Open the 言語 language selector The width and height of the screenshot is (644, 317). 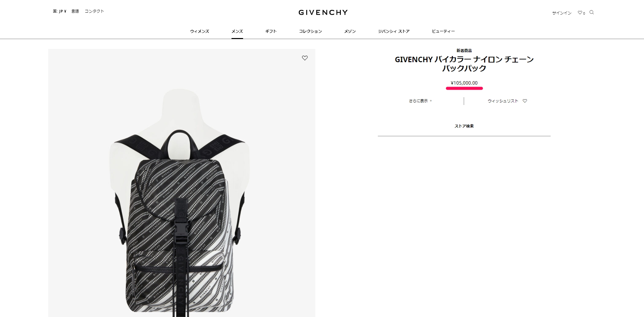tap(75, 11)
